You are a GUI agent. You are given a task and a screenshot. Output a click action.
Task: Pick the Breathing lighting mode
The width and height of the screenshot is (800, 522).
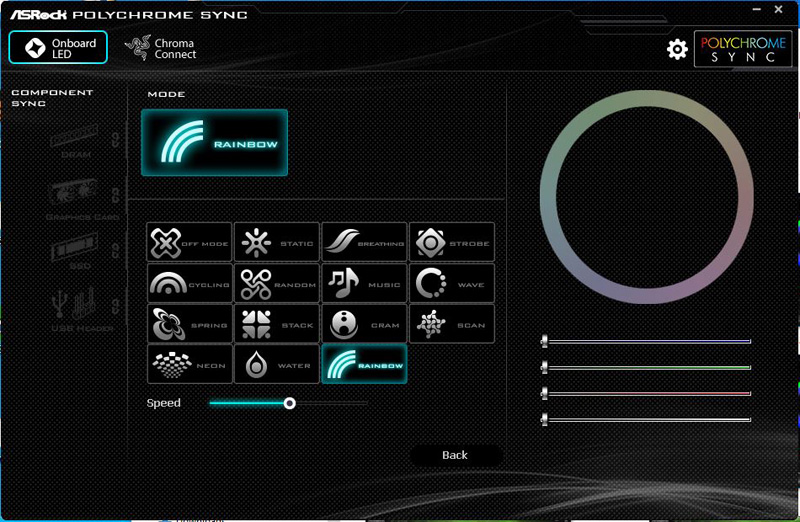click(x=364, y=242)
